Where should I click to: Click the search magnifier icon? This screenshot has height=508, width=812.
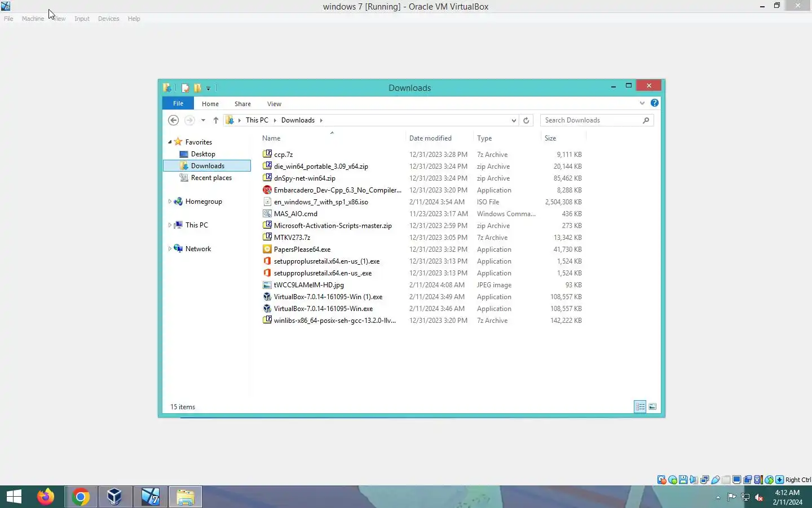(x=646, y=120)
